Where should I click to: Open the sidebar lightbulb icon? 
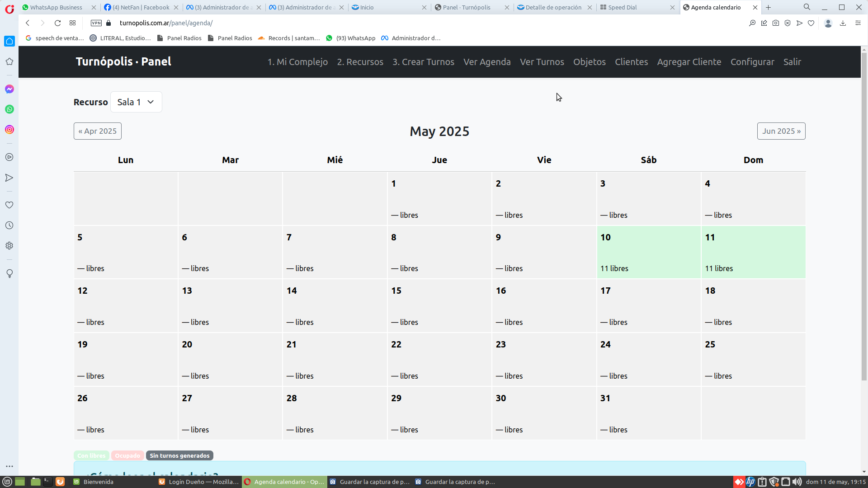pos(9,274)
